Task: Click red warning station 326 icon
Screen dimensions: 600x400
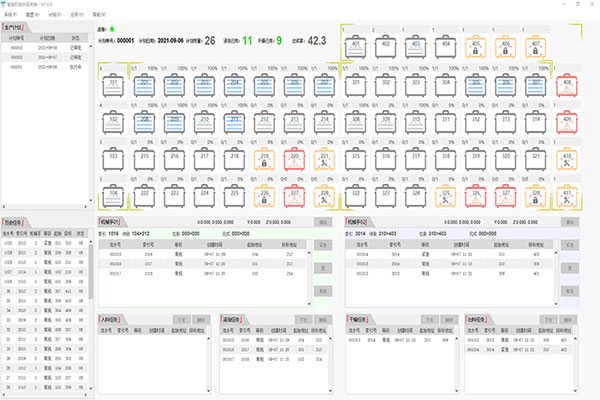Action: [x=475, y=196]
